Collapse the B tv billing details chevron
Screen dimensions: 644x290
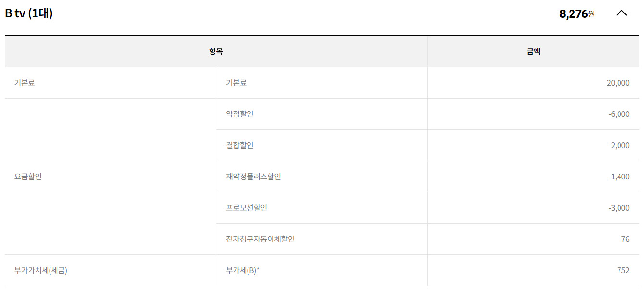tap(621, 13)
